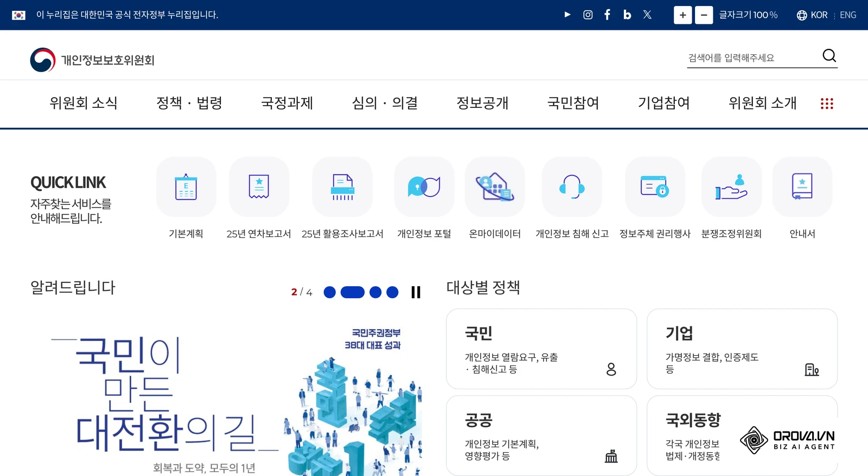The width and height of the screenshot is (868, 476).
Task: Open the 25년 활용조사보고서 quick link icon
Action: point(342,187)
